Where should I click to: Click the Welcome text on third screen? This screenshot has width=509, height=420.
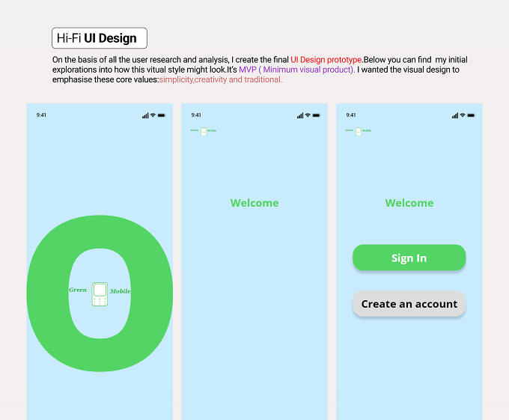[409, 203]
